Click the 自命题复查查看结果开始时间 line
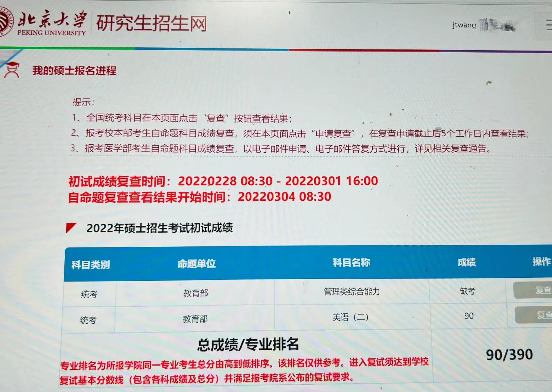The image size is (552, 392). [x=200, y=197]
